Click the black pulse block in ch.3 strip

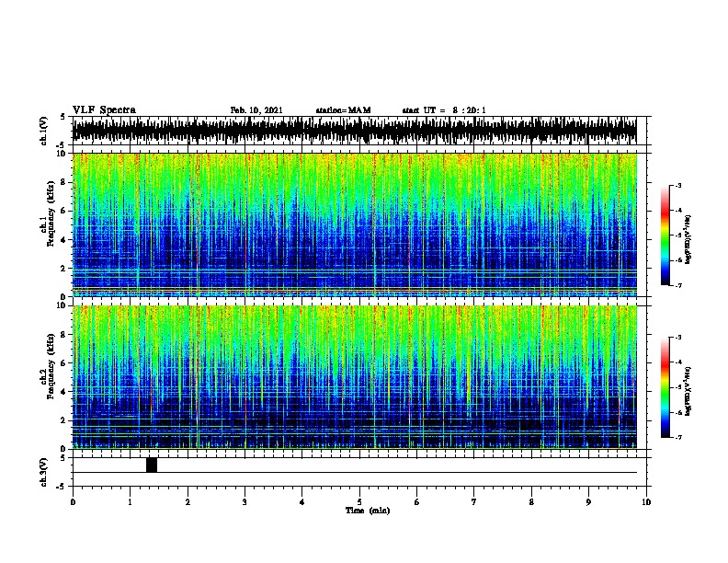coord(152,465)
